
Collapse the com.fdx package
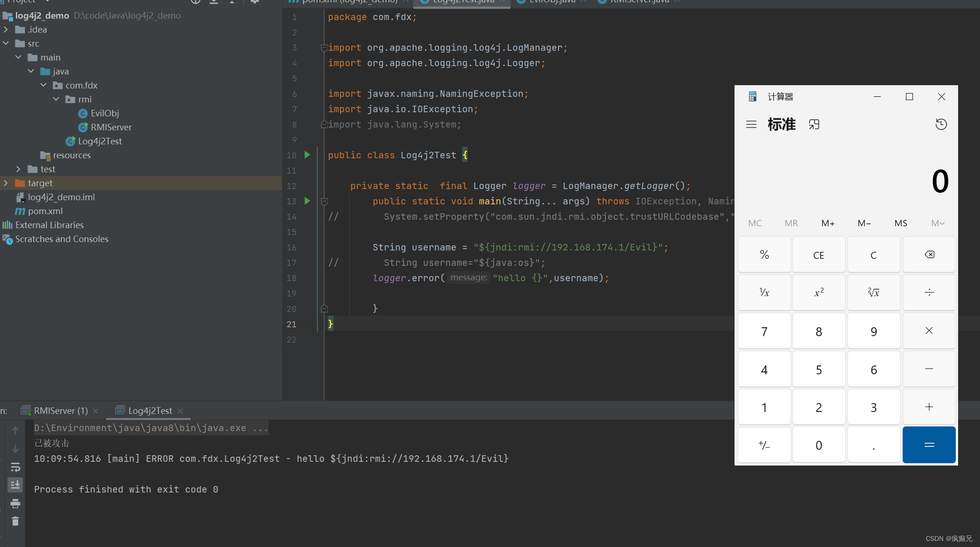[x=44, y=85]
